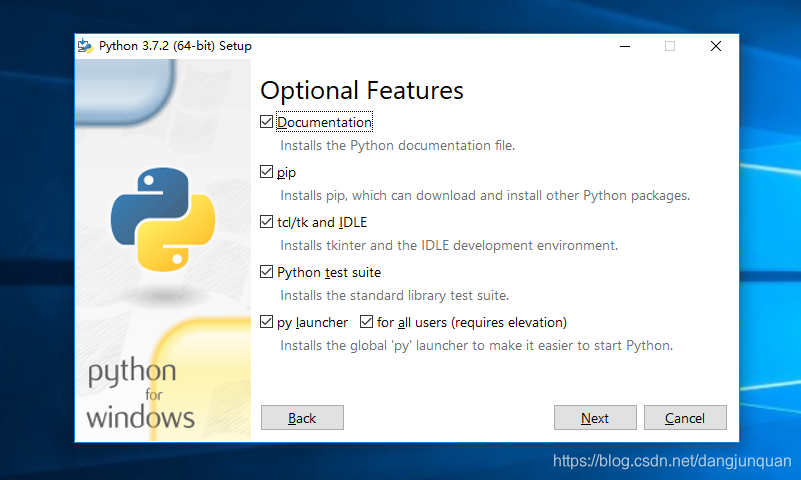Click 'Installs the standard library test suite.'

tap(394, 296)
